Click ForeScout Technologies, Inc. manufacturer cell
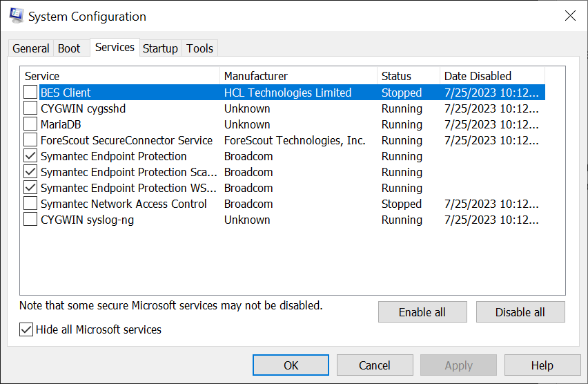The width and height of the screenshot is (588, 384). [295, 140]
